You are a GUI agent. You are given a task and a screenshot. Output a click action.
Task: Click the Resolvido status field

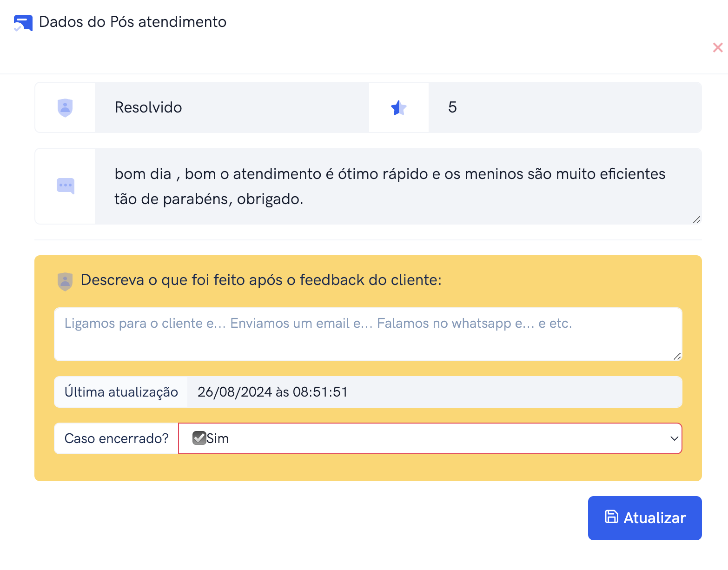point(232,107)
